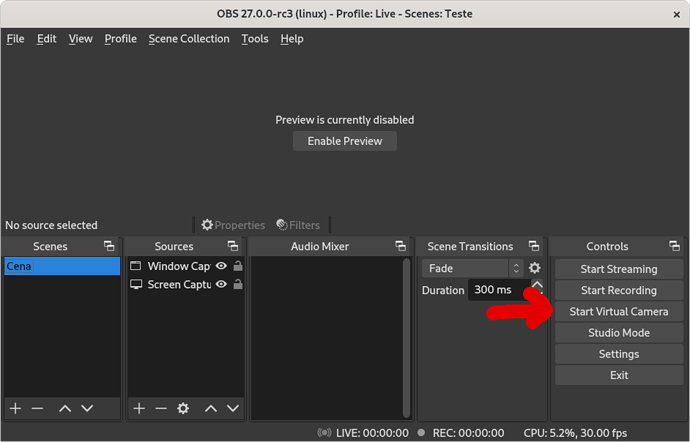Image resolution: width=690 pixels, height=442 pixels.
Task: Open the Fade transition dropdown
Action: click(x=472, y=268)
